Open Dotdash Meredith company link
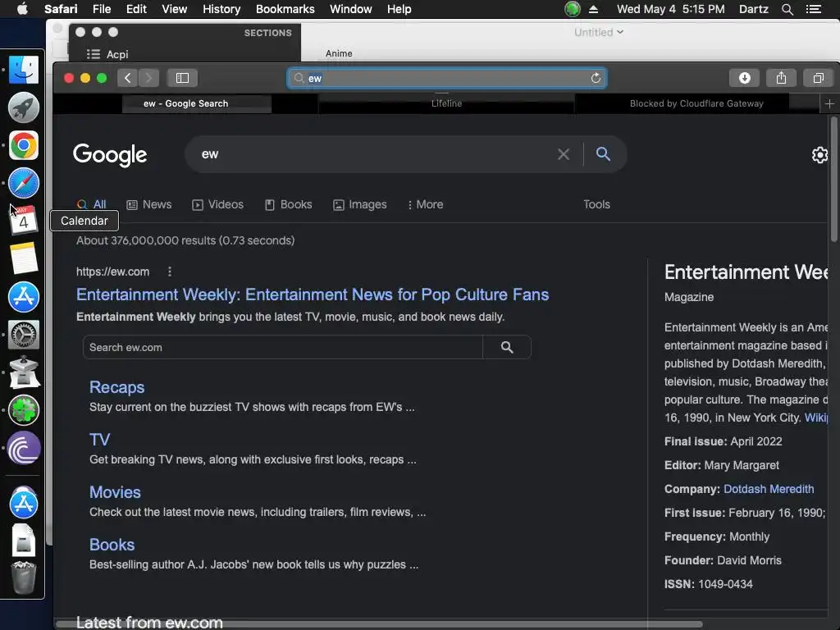Image resolution: width=840 pixels, height=630 pixels. 768,489
